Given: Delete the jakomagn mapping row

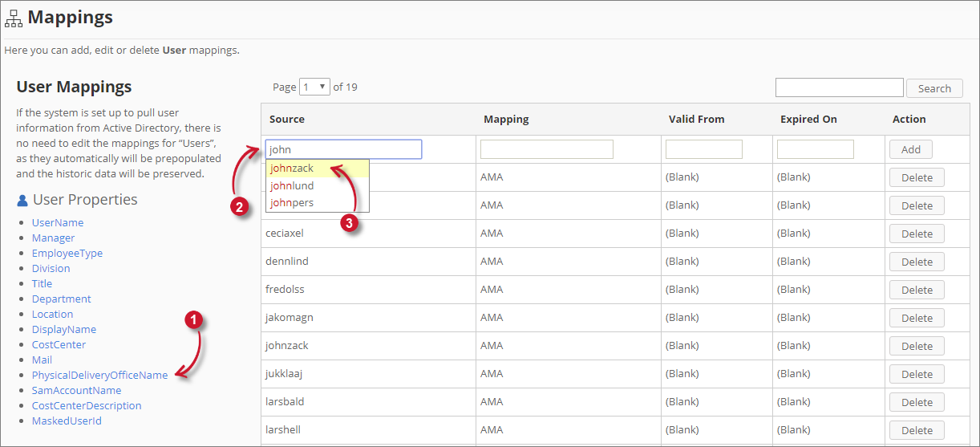Looking at the screenshot, I should (917, 318).
